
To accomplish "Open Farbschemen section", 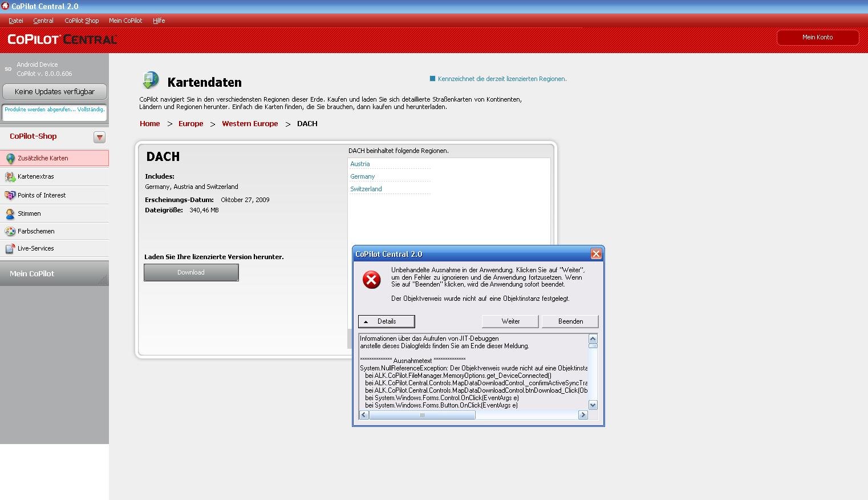I will pos(54,231).
